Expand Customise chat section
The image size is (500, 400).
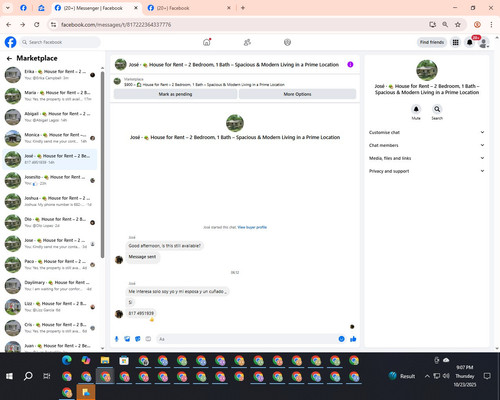426,132
